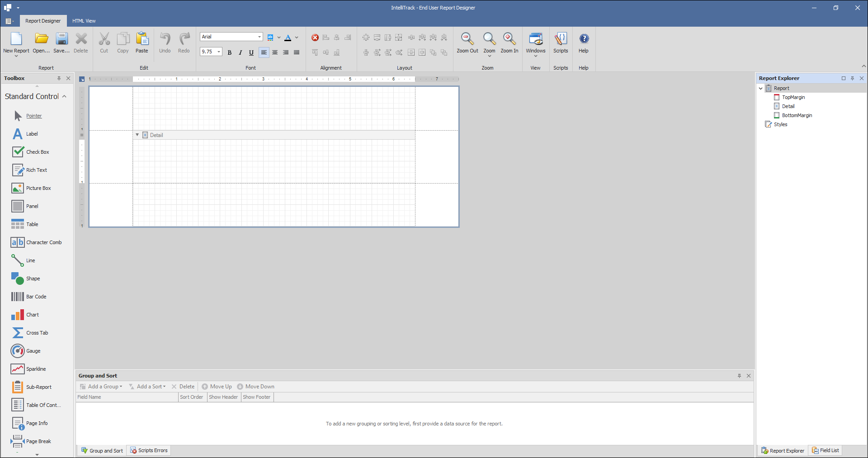Screen dimensions: 868x458
Task: Pin the Group and Sort panel
Action: click(x=740, y=376)
